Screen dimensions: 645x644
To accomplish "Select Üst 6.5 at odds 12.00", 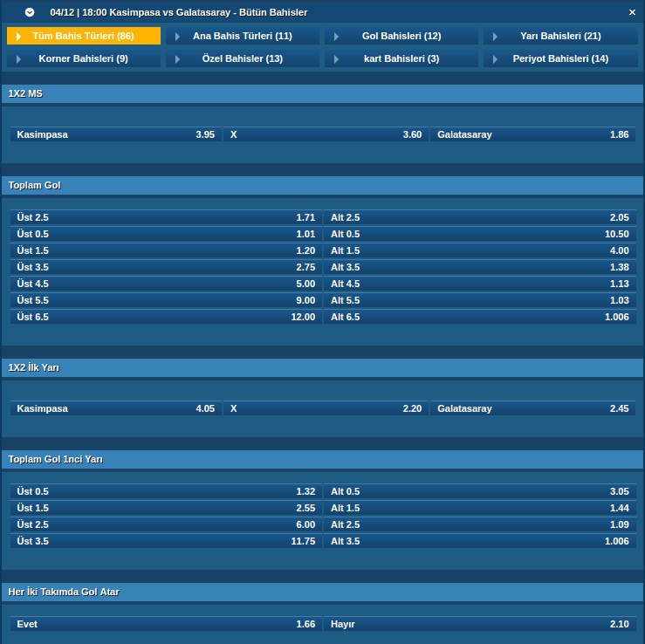I will [166, 317].
